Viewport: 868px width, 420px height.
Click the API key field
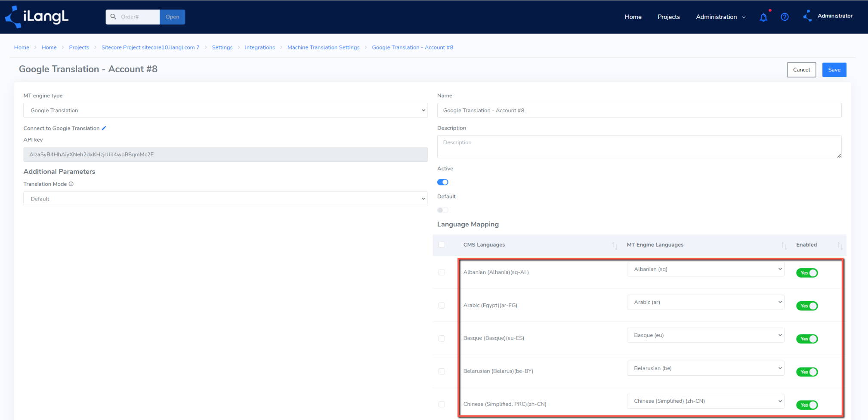coord(225,154)
